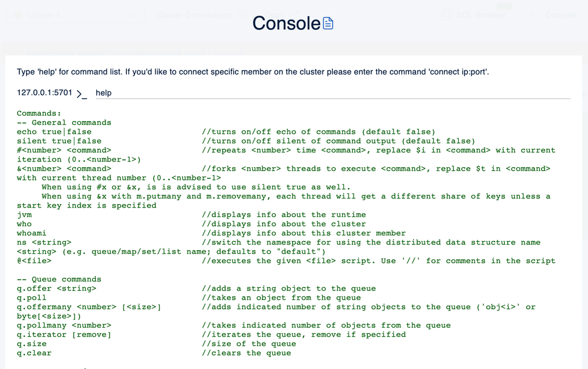Click the database icon beside SQL Browser
Viewport: 588px width, 369px height.
pyautogui.click(x=445, y=15)
